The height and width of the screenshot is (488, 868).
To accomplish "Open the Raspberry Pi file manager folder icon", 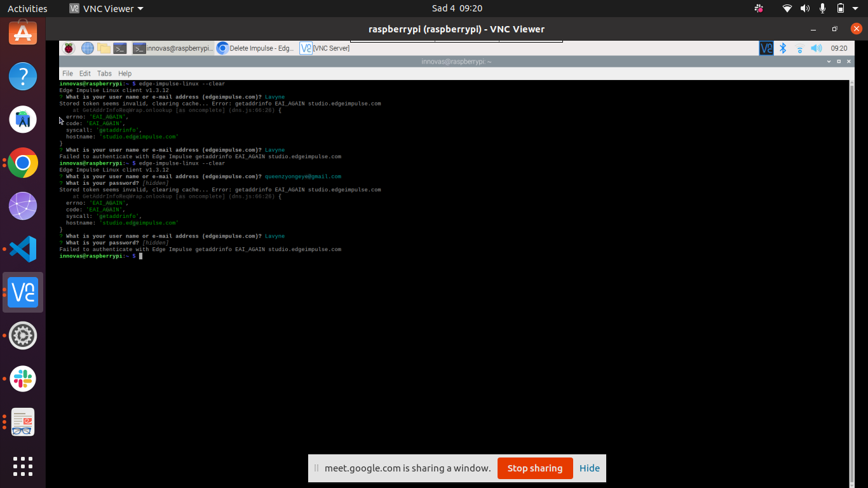I will [x=104, y=48].
